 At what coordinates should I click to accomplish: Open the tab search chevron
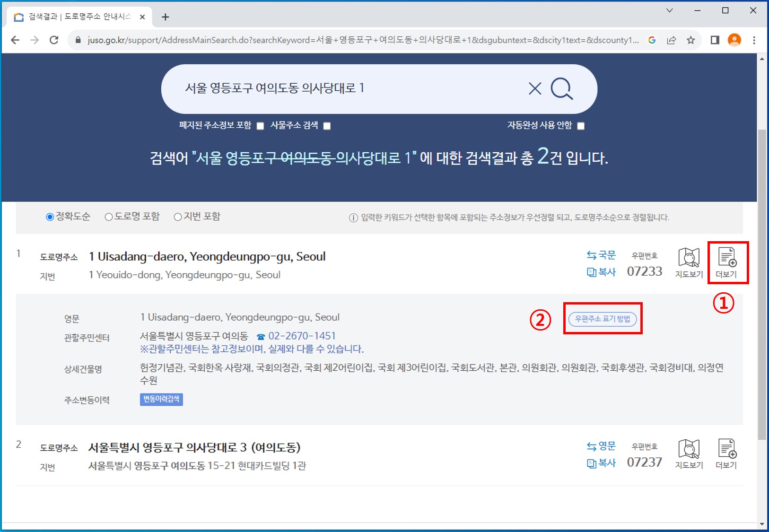coord(670,10)
